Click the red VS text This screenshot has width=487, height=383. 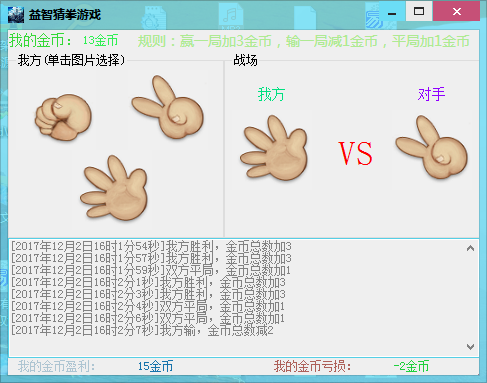click(x=355, y=153)
